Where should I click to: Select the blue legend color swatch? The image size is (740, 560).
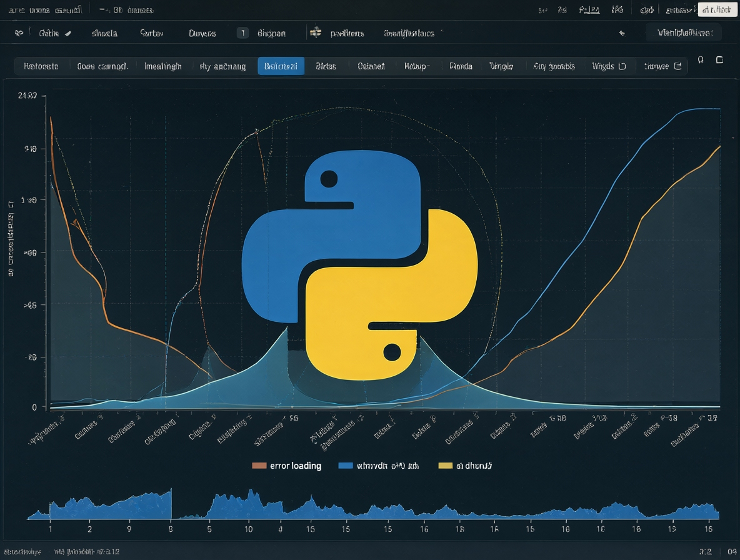click(x=346, y=466)
